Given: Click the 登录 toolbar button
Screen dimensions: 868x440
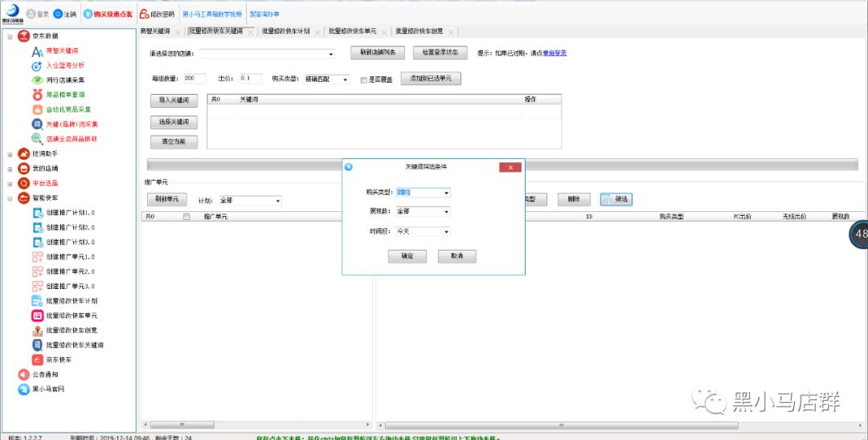Looking at the screenshot, I should 38,14.
